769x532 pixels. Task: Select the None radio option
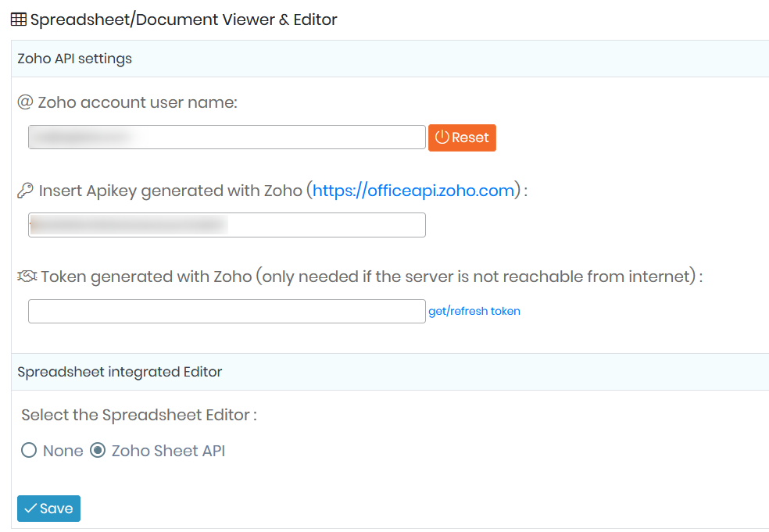29,450
